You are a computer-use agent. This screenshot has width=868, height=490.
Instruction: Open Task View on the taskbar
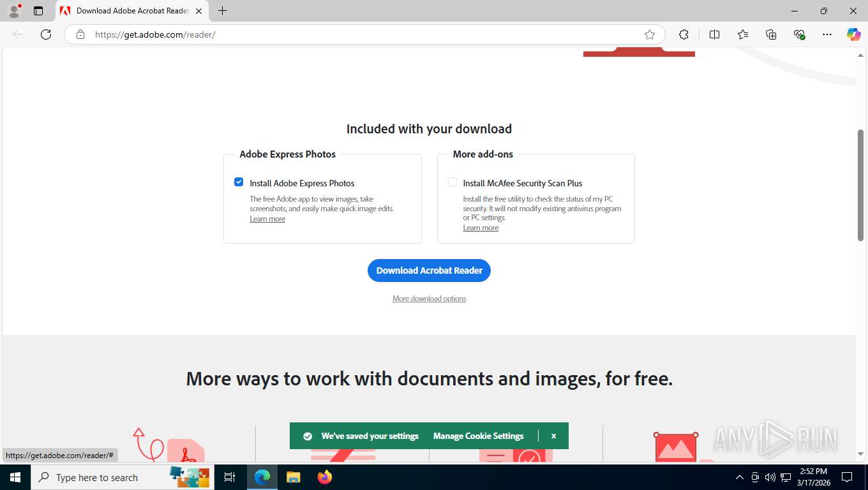230,477
